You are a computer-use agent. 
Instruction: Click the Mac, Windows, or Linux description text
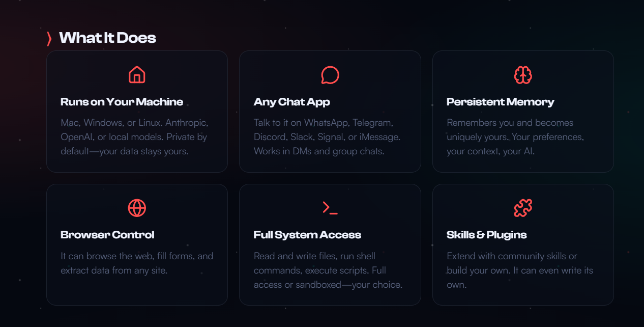(135, 137)
